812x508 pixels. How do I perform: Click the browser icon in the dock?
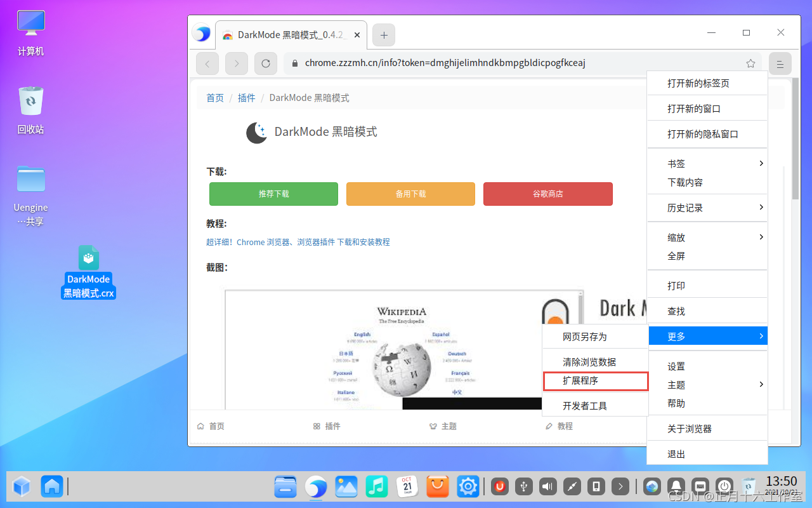[x=315, y=487]
